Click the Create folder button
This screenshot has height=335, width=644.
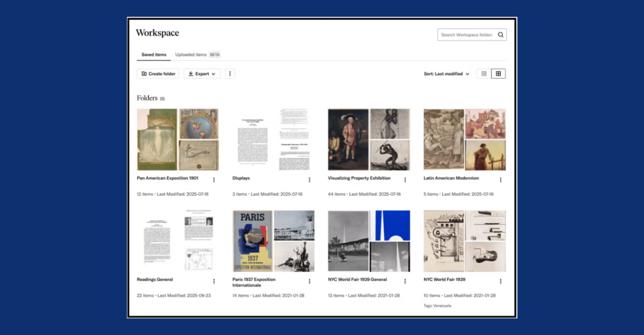158,74
